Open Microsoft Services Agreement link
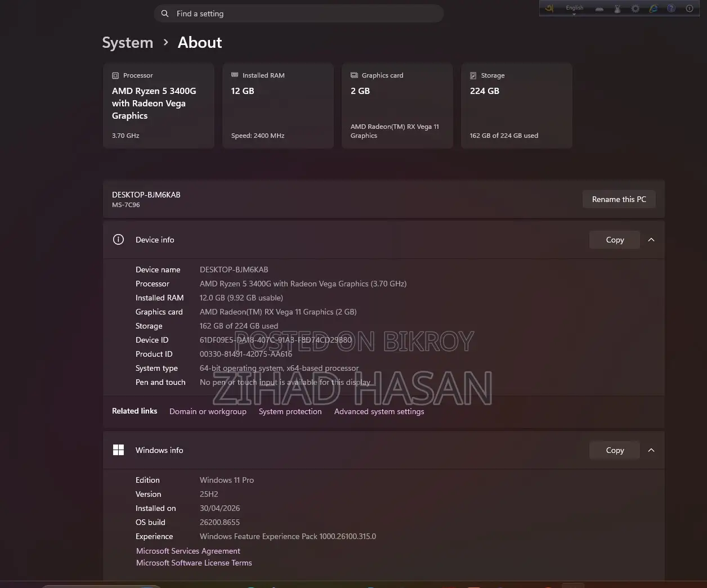The width and height of the screenshot is (707, 588). [x=188, y=551]
